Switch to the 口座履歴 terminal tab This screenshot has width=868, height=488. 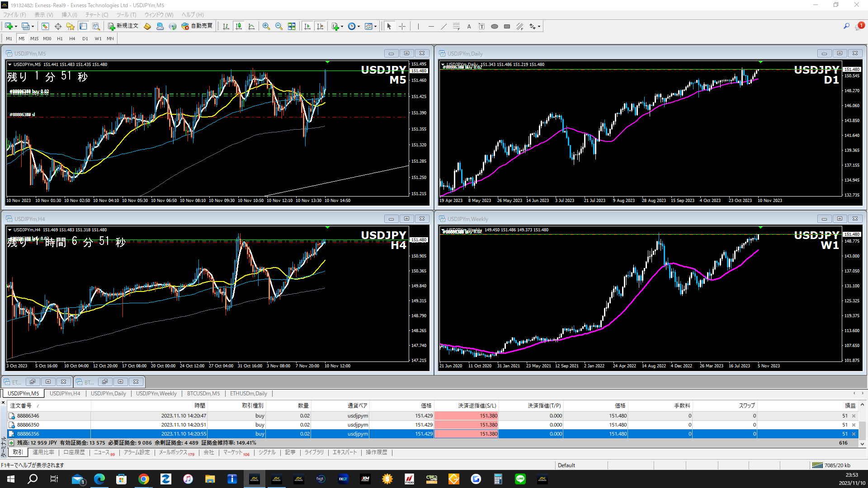(x=74, y=452)
